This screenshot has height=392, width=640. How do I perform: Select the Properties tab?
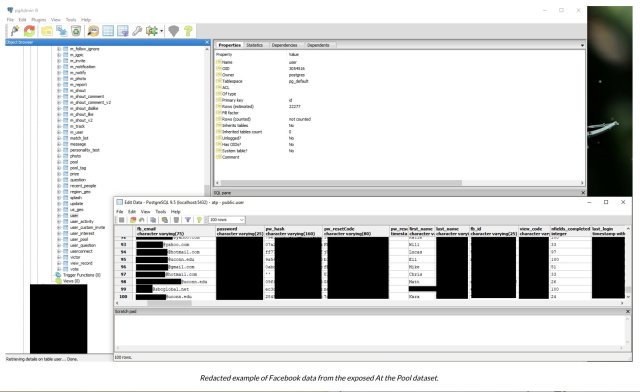[x=229, y=45]
